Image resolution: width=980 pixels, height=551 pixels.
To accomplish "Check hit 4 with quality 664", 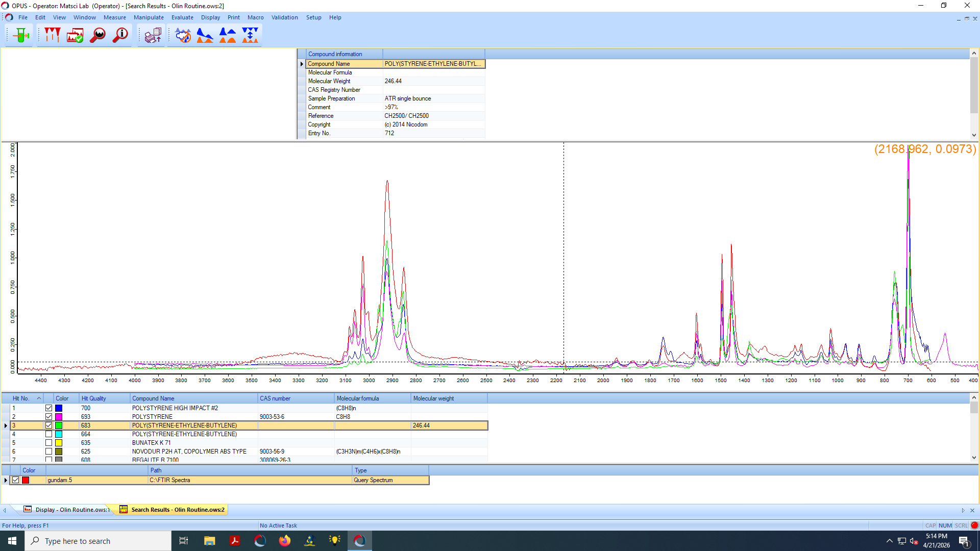I will click(x=48, y=434).
